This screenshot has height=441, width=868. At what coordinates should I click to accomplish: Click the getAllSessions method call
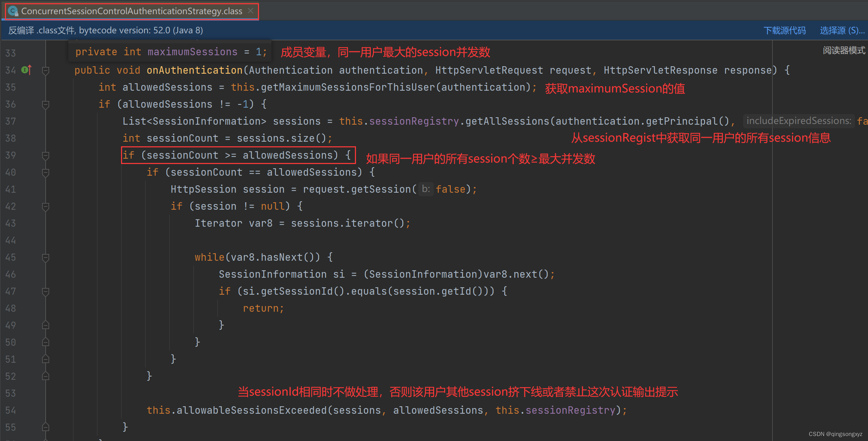coord(507,121)
